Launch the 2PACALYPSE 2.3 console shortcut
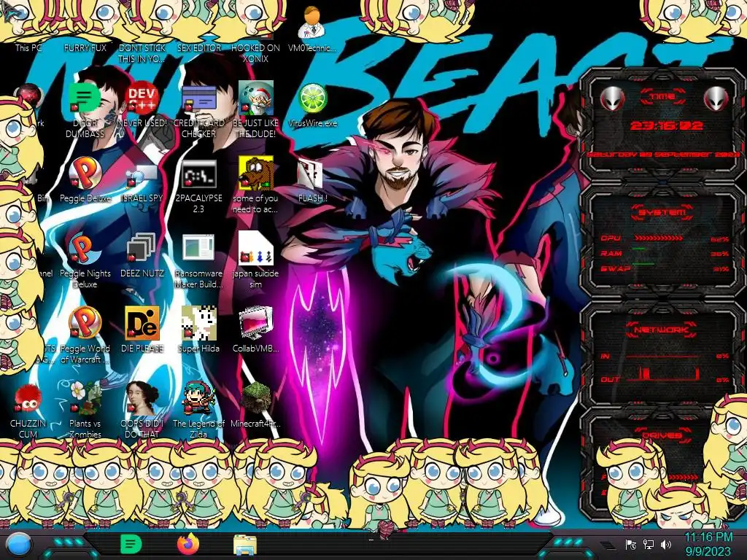The width and height of the screenshot is (747, 560). tap(198, 186)
